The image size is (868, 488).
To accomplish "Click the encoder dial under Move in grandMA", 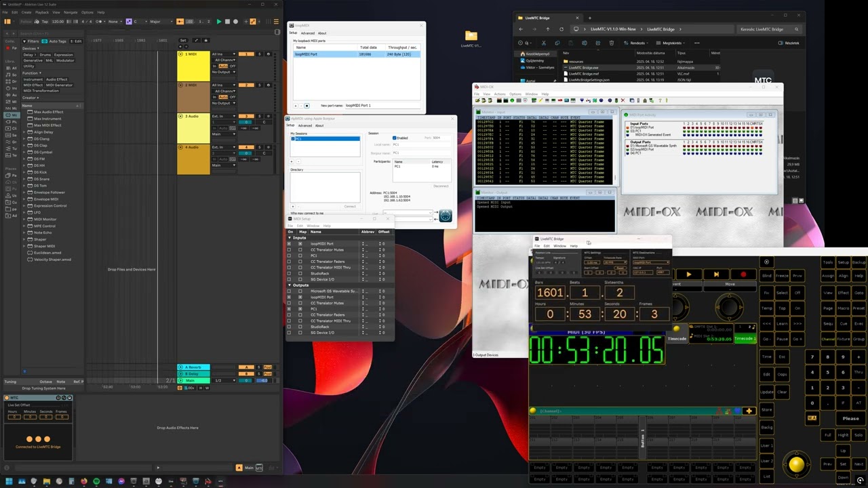I will click(x=729, y=307).
